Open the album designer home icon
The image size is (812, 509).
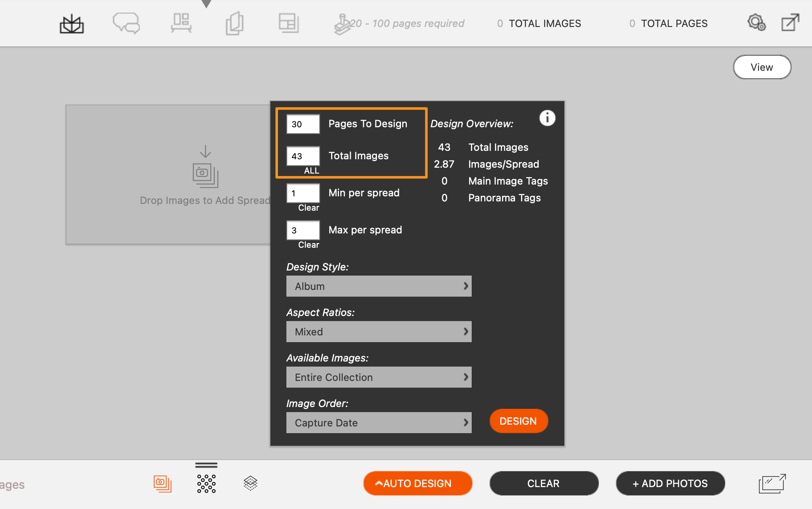coord(72,24)
